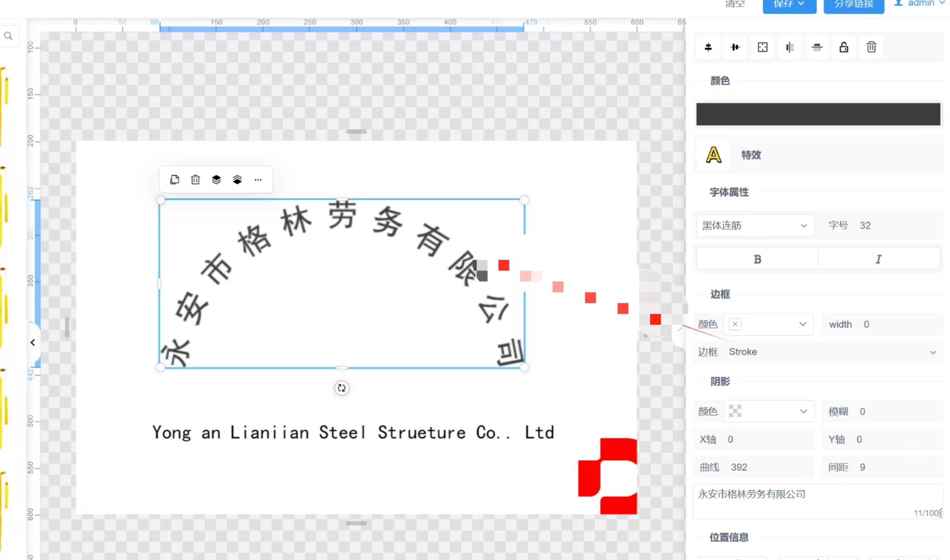Select the red logo shape on canvas
This screenshot has height=560, width=950.
click(x=607, y=476)
